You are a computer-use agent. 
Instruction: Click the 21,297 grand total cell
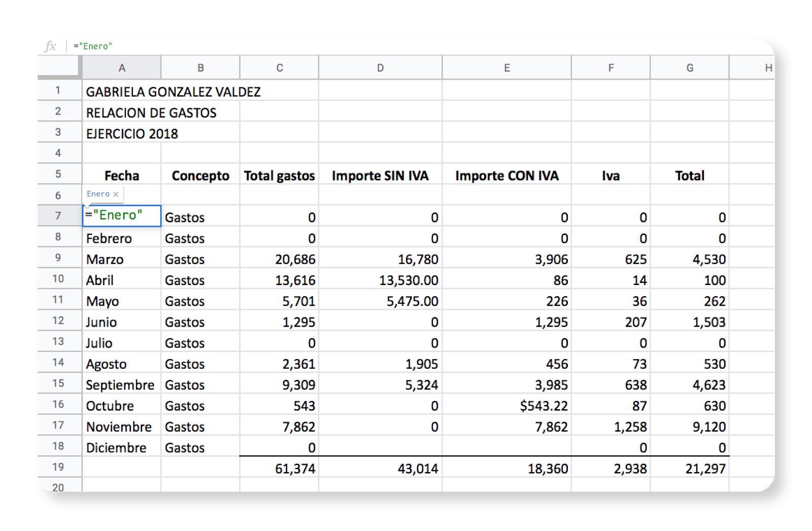pos(689,468)
